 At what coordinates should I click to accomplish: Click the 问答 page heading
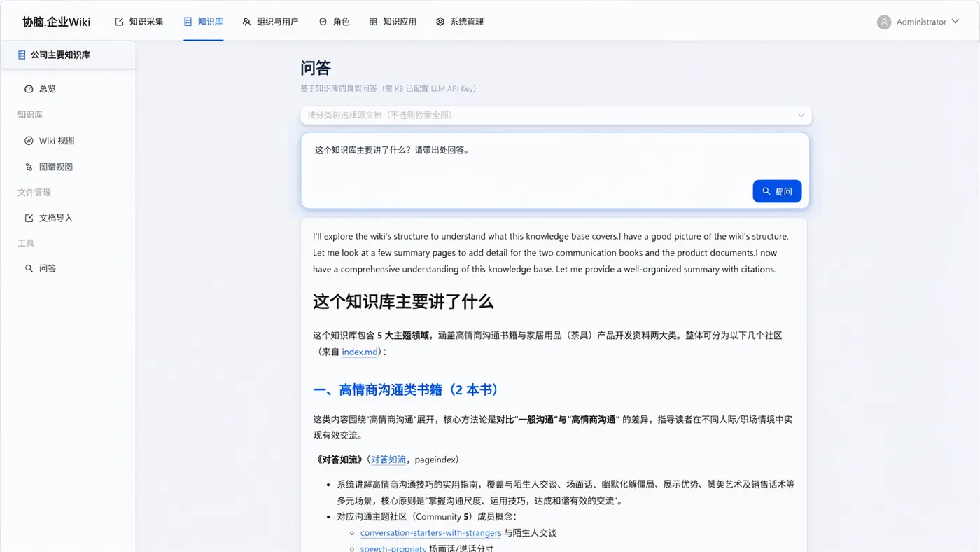pyautogui.click(x=316, y=68)
